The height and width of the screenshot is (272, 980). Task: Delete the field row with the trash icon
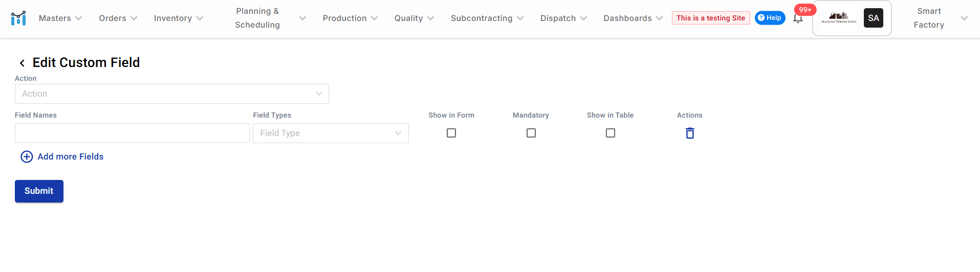click(690, 133)
